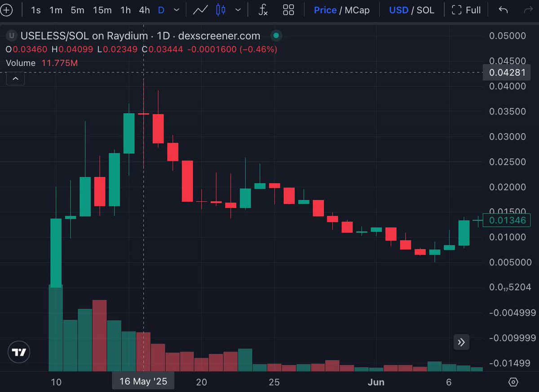Select the 15m timeframe
Screen dimensions: 539x392
tap(102, 10)
